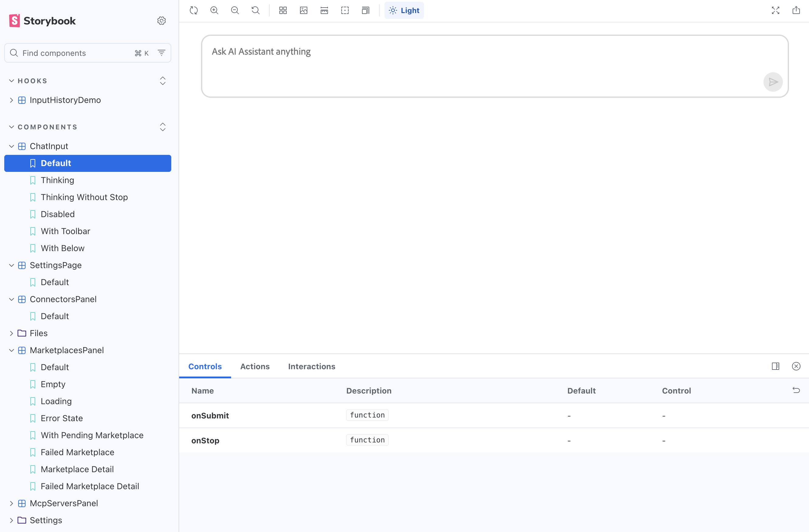This screenshot has width=809, height=532.
Task: Open Storybook settings gear
Action: [162, 21]
